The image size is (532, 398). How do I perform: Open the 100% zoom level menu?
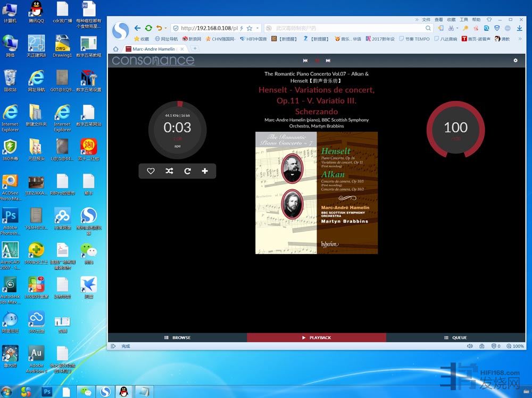click(516, 346)
